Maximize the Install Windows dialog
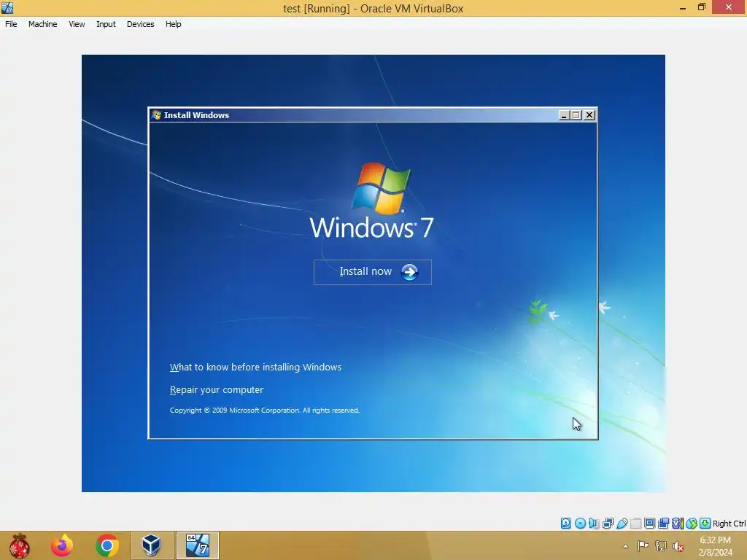The height and width of the screenshot is (560, 747). [x=576, y=114]
